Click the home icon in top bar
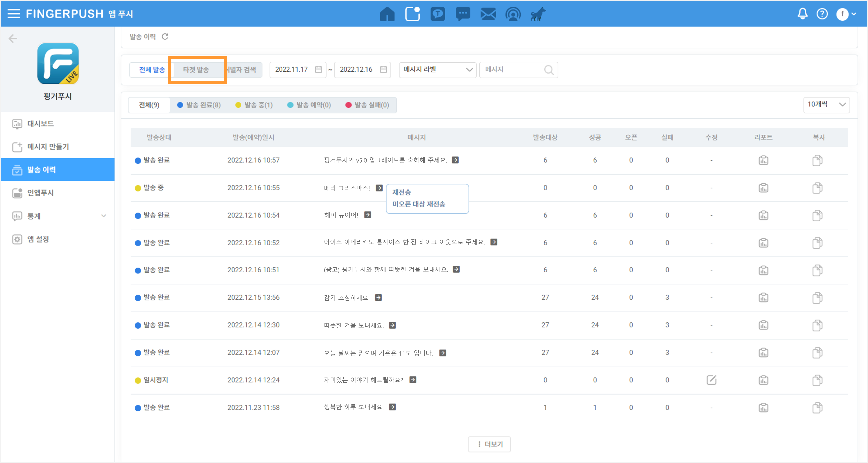The height and width of the screenshot is (463, 868). tap(387, 14)
